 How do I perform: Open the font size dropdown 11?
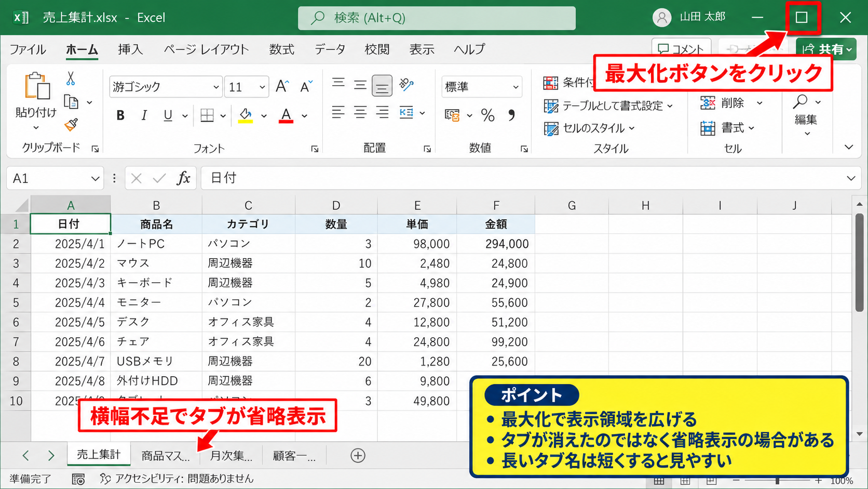click(262, 87)
